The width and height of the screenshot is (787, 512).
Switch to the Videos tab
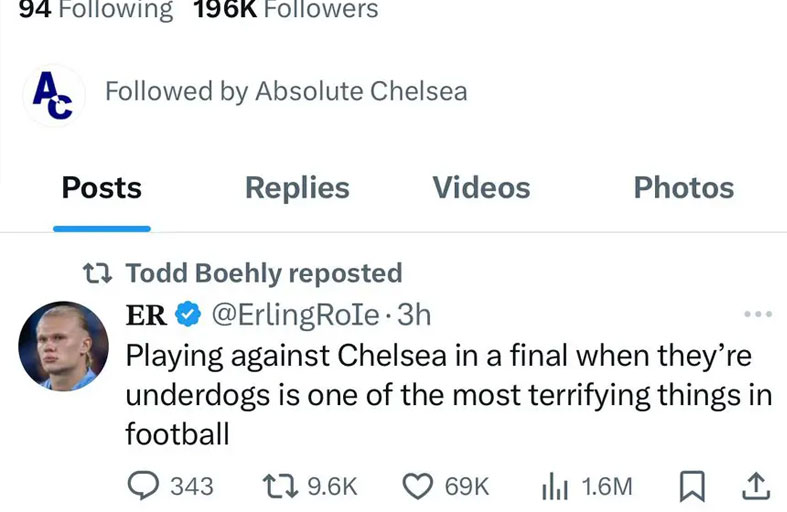(481, 188)
